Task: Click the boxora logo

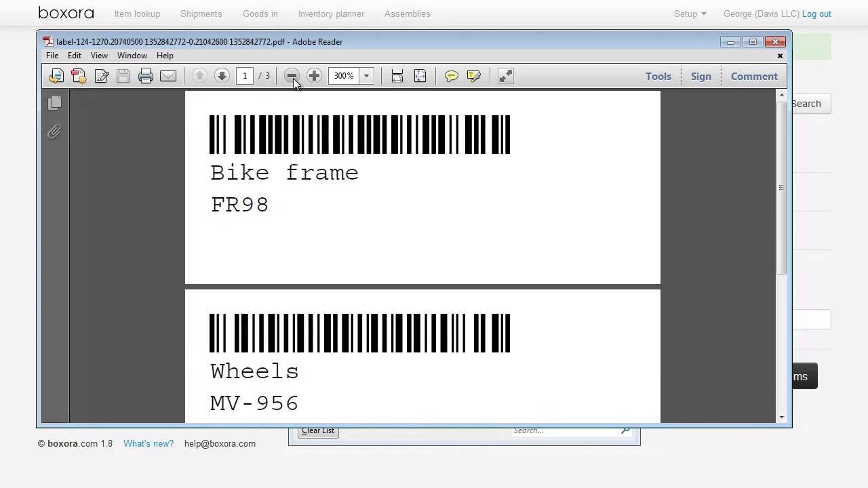Action: click(x=66, y=13)
